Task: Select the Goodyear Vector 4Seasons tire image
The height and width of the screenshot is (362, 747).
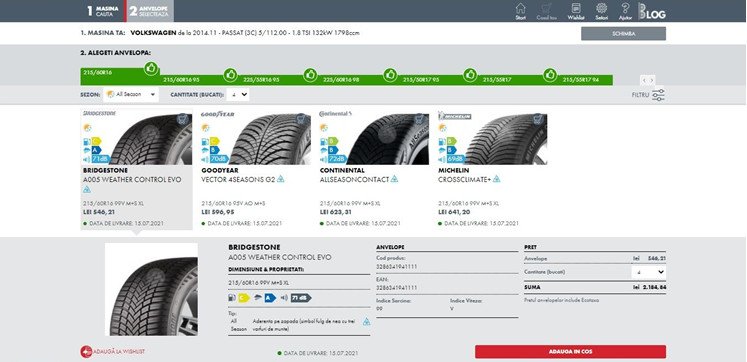Action: click(270, 139)
